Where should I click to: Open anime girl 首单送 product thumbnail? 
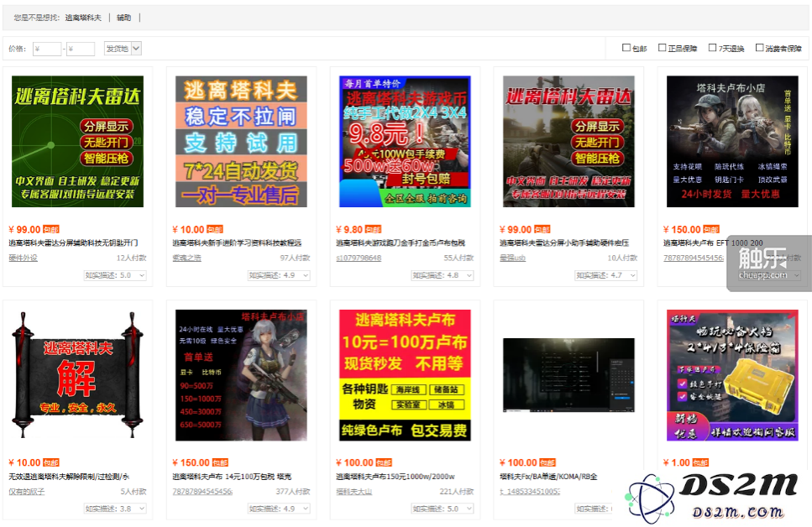point(241,375)
